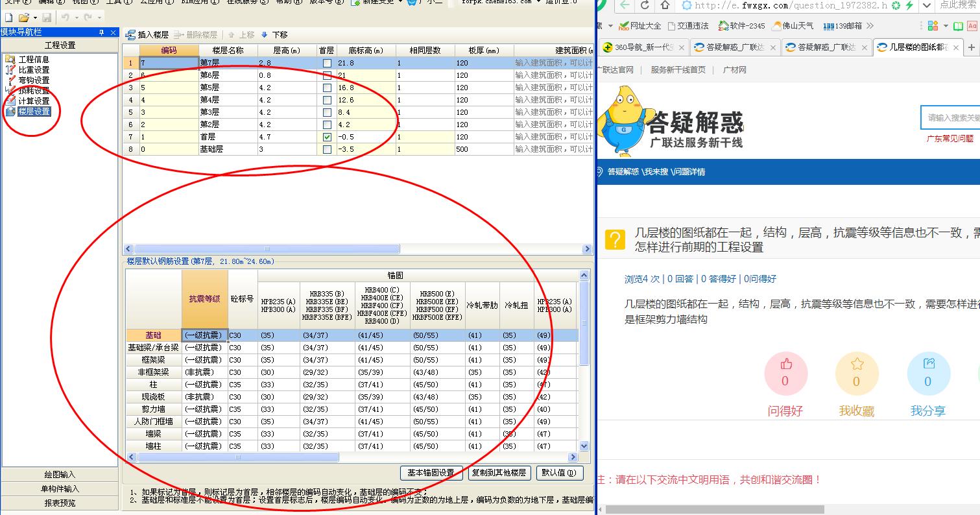This screenshot has width=980, height=515.
Task: Click 上移 move up arrow
Action: click(241, 34)
